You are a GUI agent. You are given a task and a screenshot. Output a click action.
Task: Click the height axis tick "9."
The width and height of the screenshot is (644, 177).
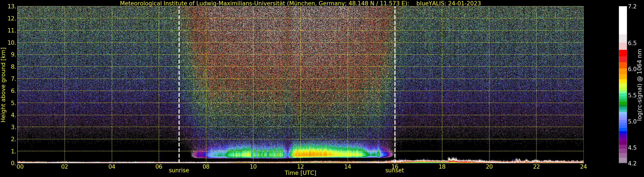point(13,55)
